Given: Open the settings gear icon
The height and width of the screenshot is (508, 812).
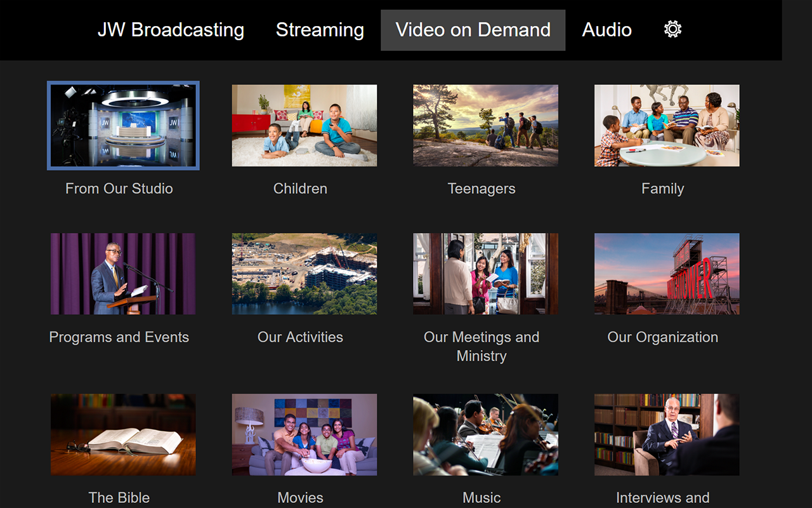Looking at the screenshot, I should 671,29.
